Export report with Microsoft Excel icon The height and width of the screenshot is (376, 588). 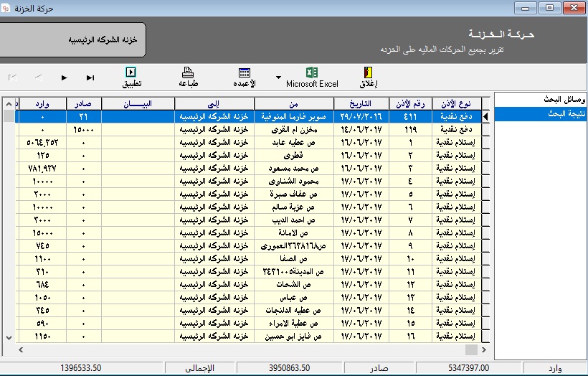[x=312, y=72]
